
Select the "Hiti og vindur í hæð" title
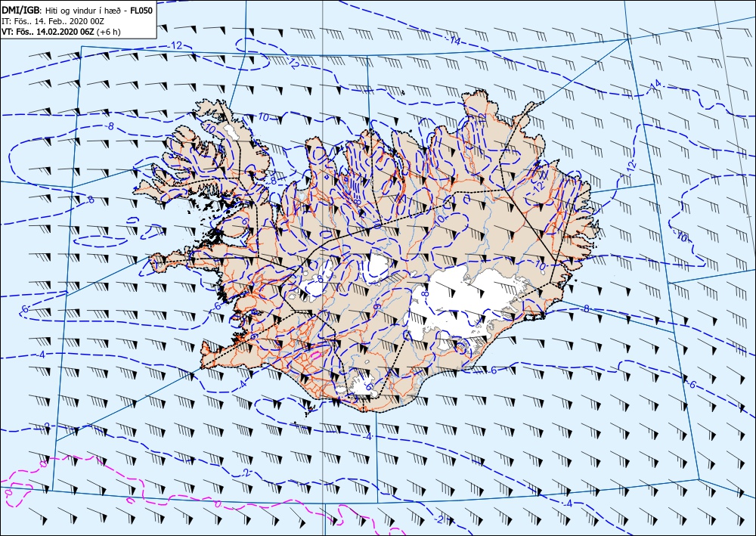click(83, 11)
